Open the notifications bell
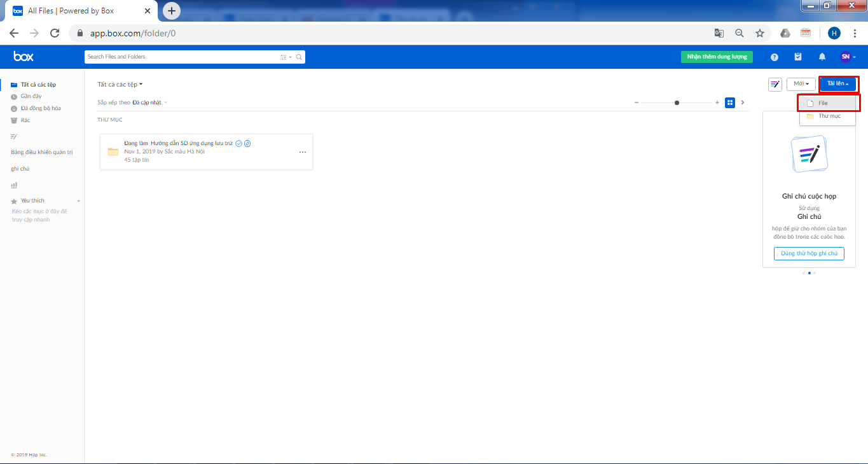The height and width of the screenshot is (464, 868). [x=822, y=57]
